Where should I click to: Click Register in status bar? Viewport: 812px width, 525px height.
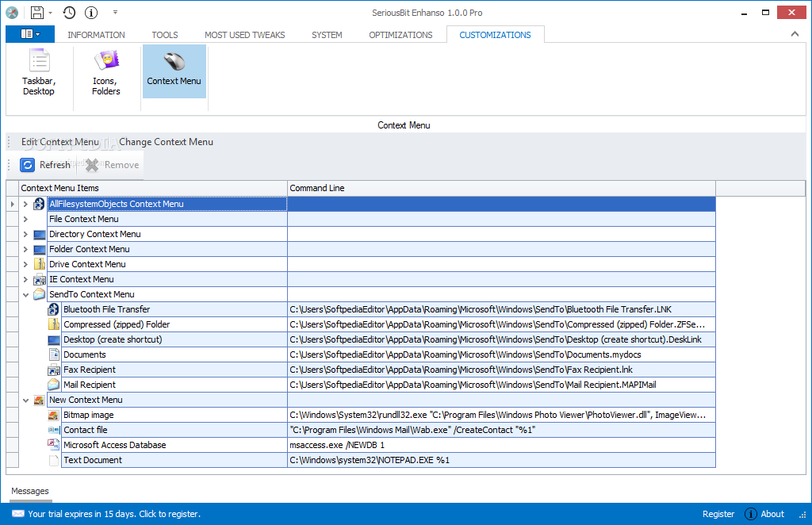(x=718, y=514)
